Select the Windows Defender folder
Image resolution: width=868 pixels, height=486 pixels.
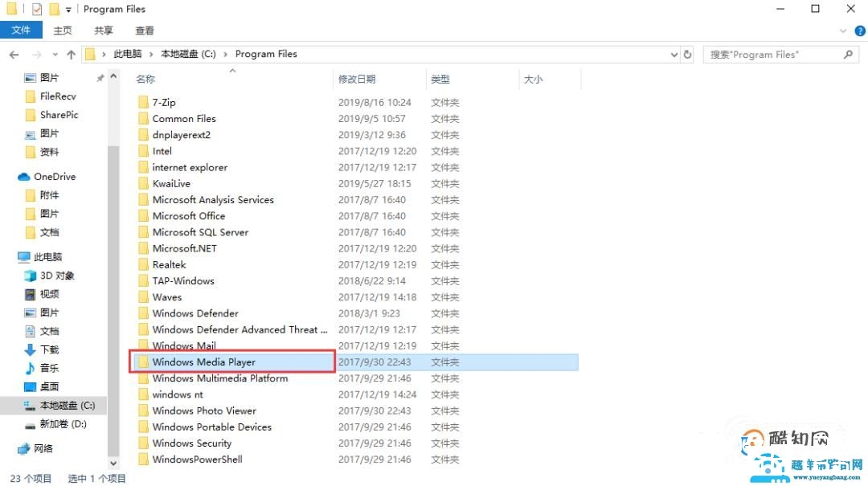pyautogui.click(x=195, y=313)
